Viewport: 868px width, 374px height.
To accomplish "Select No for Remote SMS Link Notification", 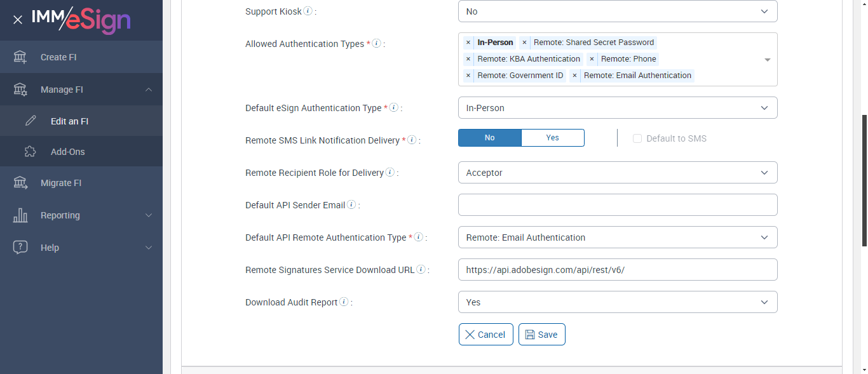I will tap(489, 138).
